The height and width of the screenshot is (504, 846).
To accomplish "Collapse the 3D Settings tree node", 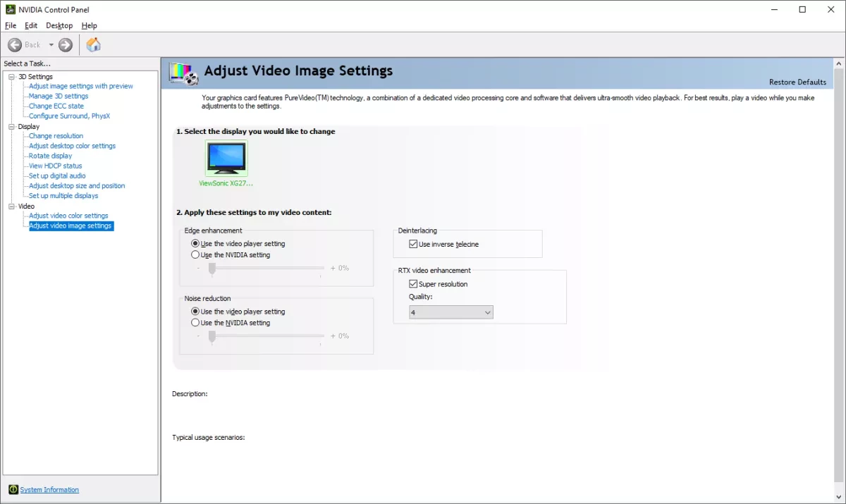I will coord(11,76).
